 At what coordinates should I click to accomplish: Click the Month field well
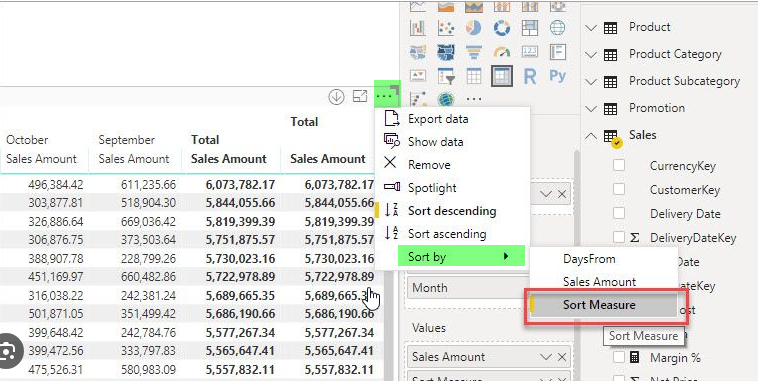coord(466,288)
